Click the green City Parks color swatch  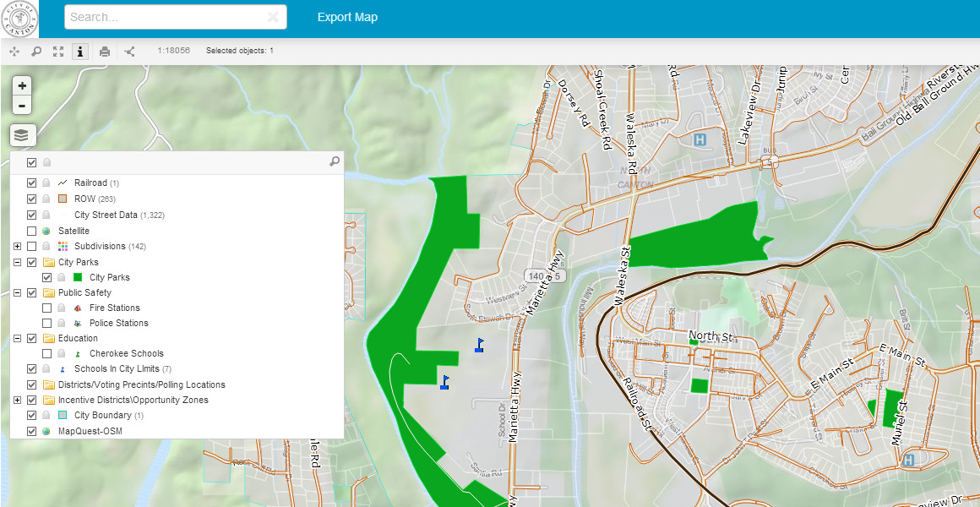[x=76, y=276]
